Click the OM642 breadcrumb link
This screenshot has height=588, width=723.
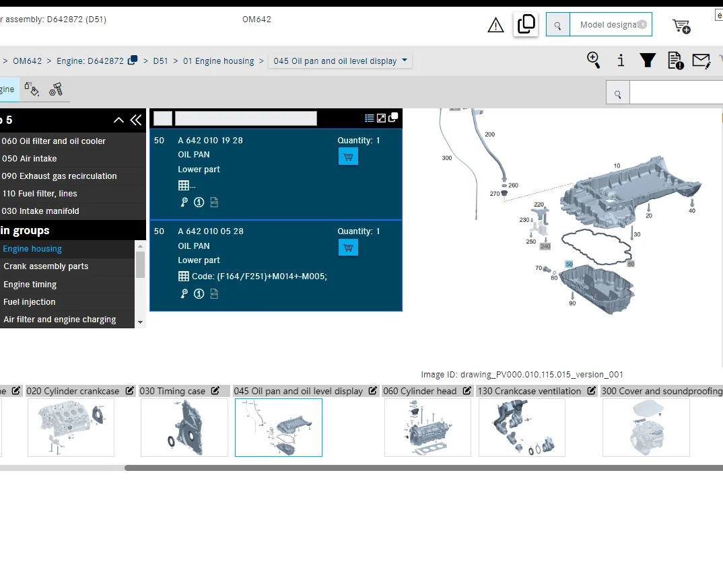(x=27, y=61)
